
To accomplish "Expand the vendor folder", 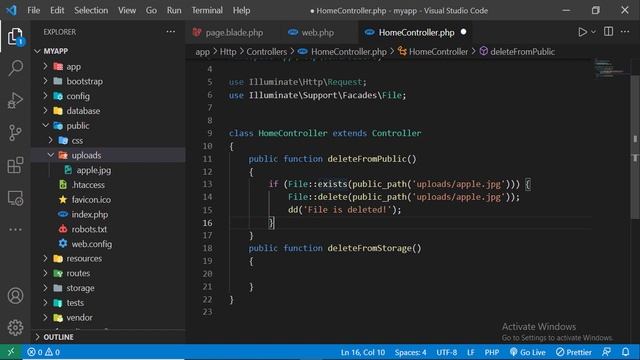I will [x=45, y=317].
